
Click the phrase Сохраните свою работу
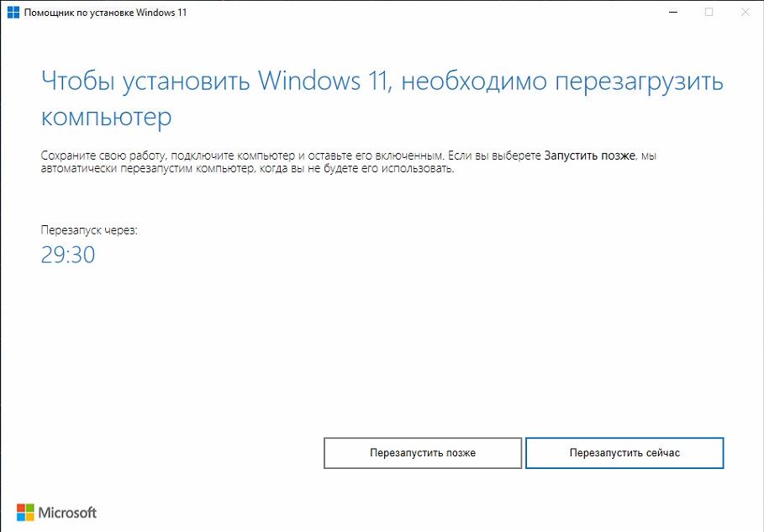[x=104, y=155]
